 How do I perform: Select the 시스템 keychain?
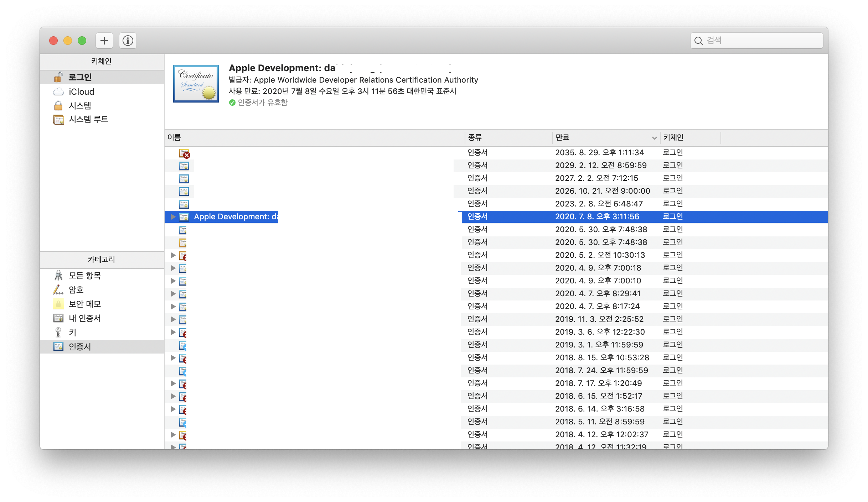point(80,106)
